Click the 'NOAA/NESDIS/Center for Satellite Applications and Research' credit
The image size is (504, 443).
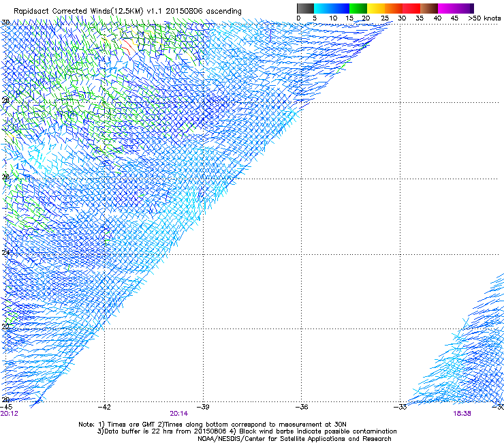[x=294, y=439]
